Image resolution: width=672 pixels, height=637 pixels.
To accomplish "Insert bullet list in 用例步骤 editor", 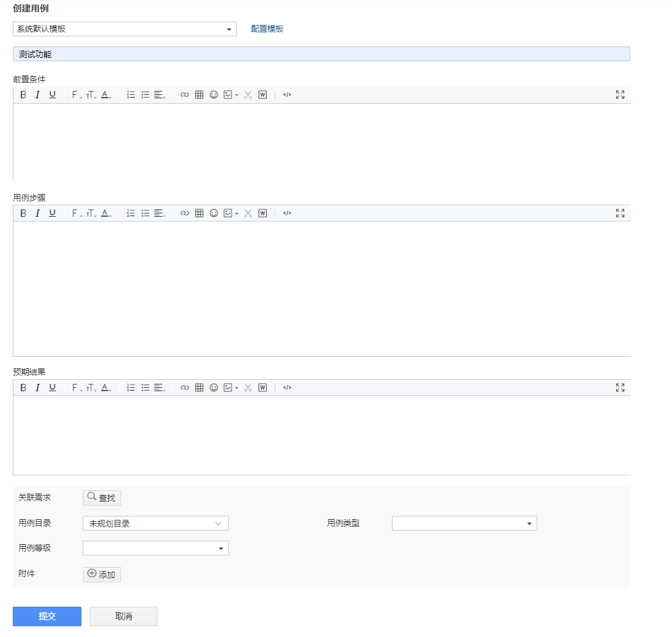I will 145,213.
